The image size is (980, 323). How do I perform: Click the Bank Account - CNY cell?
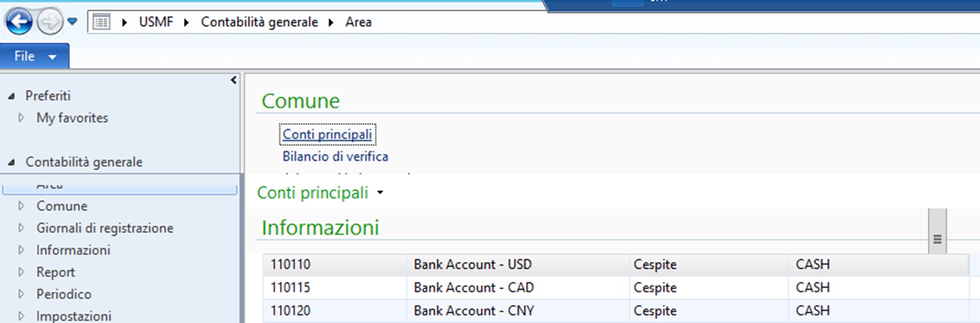474,311
